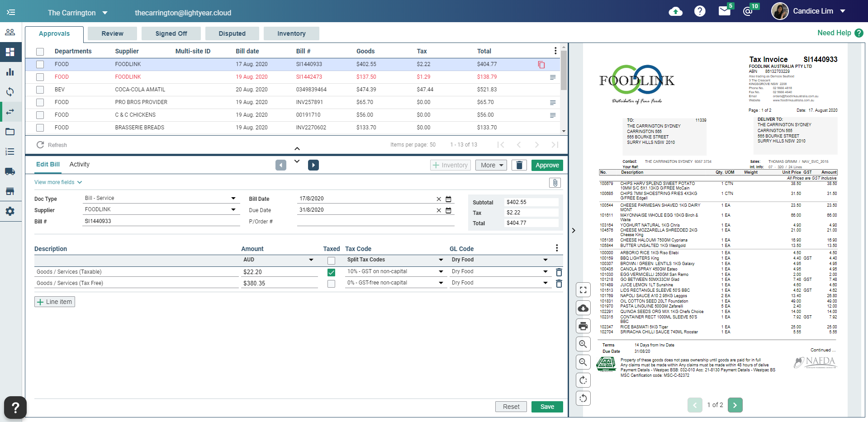
Task: Open the folder icon in sidebar
Action: click(10, 132)
